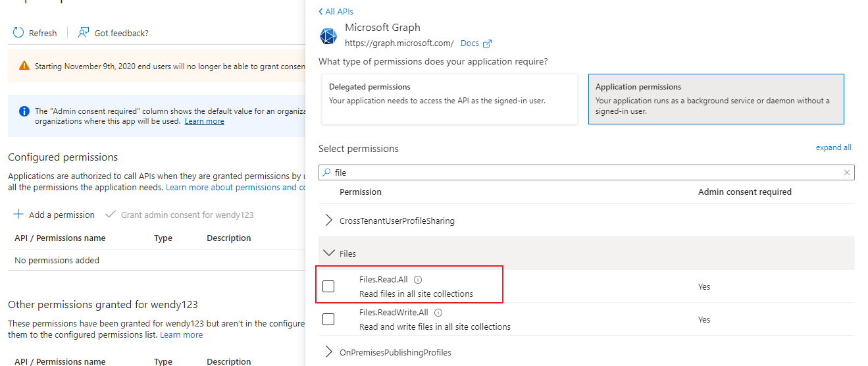Click the Microsoft Graph logo icon
The width and height of the screenshot is (868, 366).
[328, 36]
